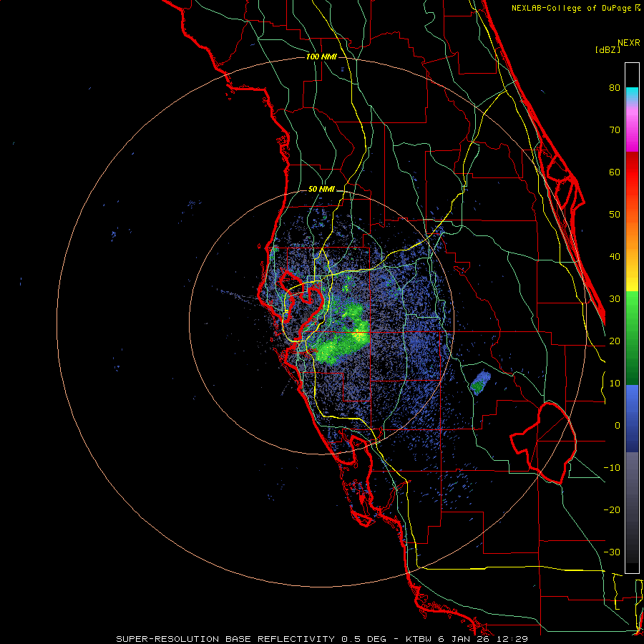Click the -30 value on the dBZ scale
The height and width of the screenshot is (644, 644).
[x=612, y=552]
